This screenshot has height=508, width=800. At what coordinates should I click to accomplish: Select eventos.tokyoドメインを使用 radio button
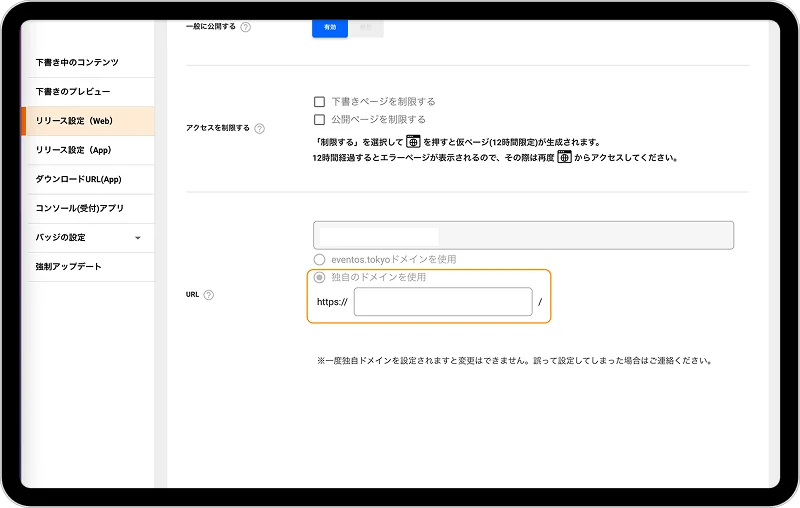320,259
